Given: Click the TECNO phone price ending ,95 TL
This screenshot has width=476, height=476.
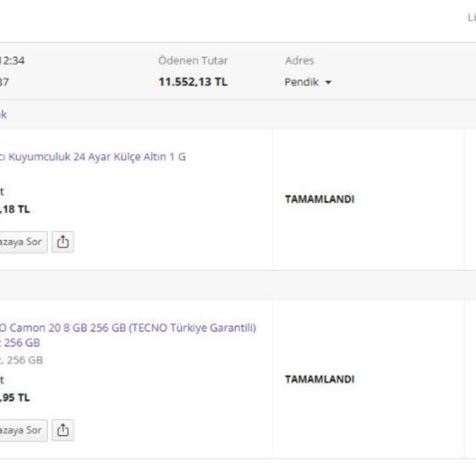Looking at the screenshot, I should point(15,398).
